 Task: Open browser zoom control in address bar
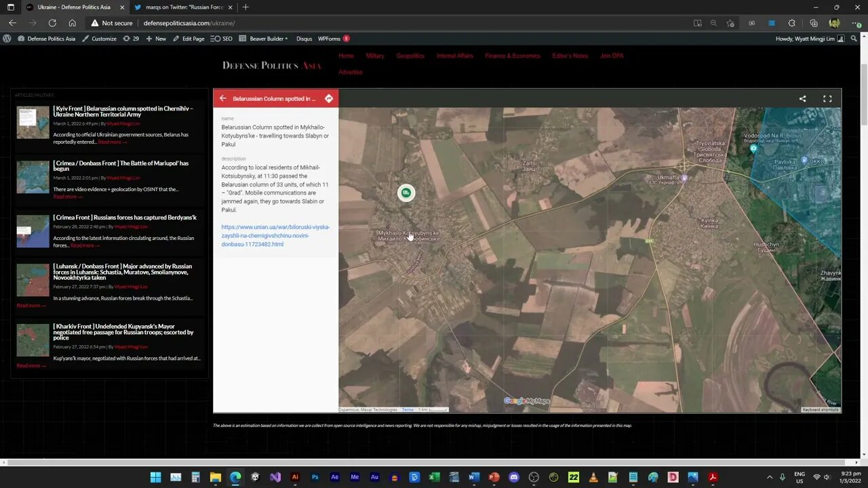713,23
